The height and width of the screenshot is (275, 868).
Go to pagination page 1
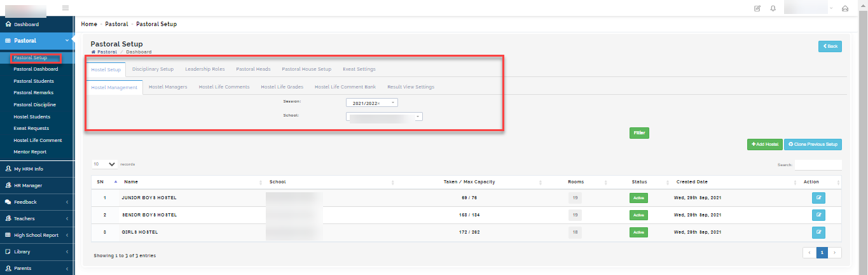[x=822, y=253]
